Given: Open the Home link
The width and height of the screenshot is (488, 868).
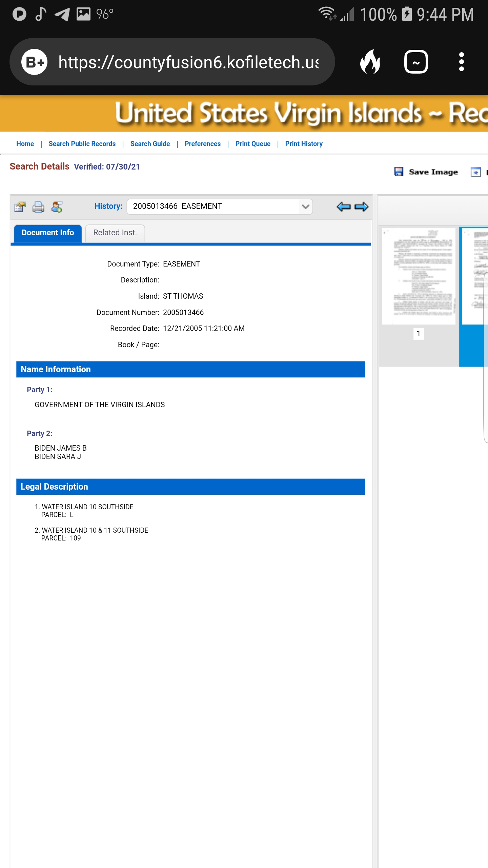Looking at the screenshot, I should point(25,144).
